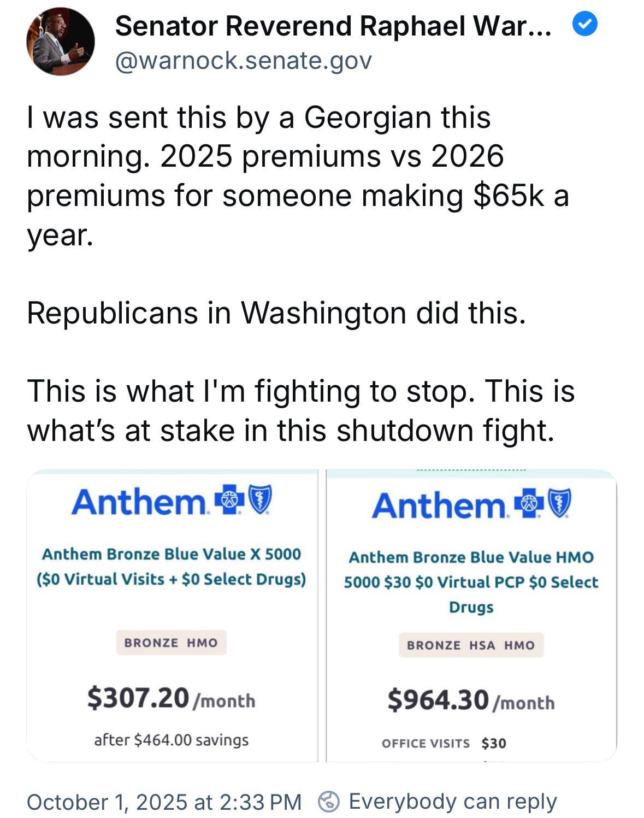Click the Blue Cross icon in left card
Image resolution: width=644 pixels, height=818 pixels.
228,502
